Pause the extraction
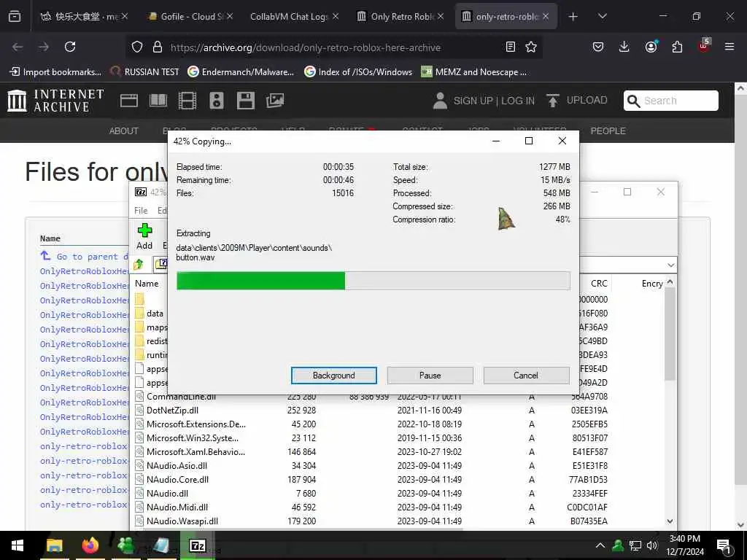 [x=430, y=376]
